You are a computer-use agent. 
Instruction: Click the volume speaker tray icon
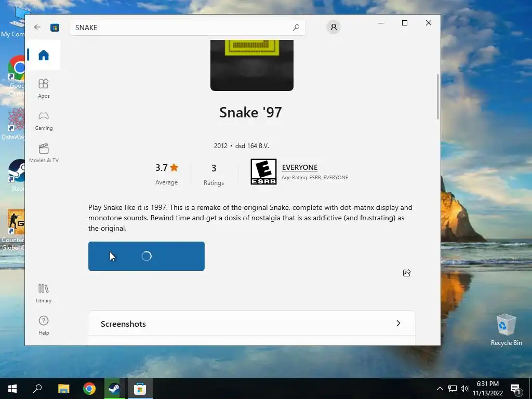tap(464, 389)
